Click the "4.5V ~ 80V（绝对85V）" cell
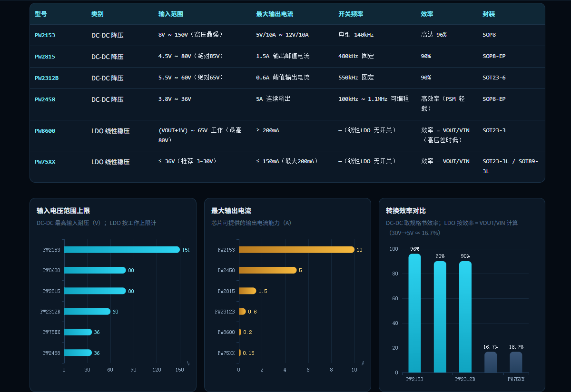This screenshot has width=571, height=392. (x=191, y=56)
